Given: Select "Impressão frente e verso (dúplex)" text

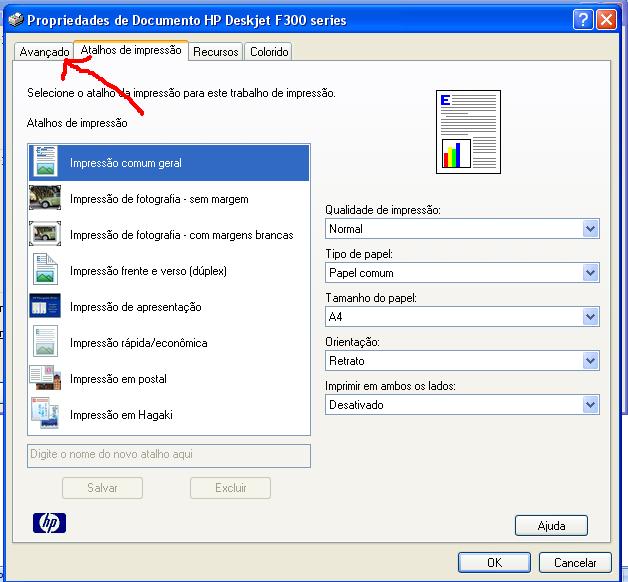Looking at the screenshot, I should pyautogui.click(x=148, y=271).
